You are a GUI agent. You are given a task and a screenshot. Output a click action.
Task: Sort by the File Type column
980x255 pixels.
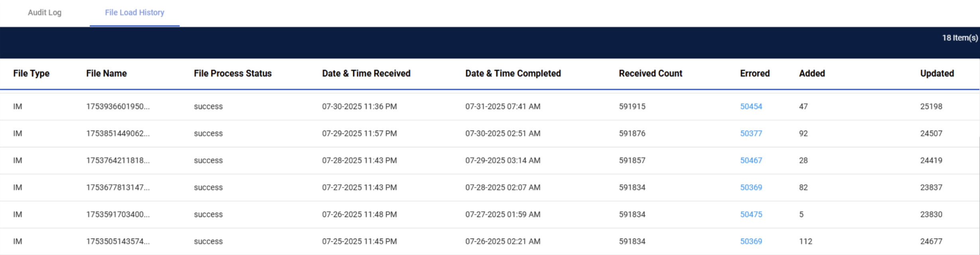(31, 73)
